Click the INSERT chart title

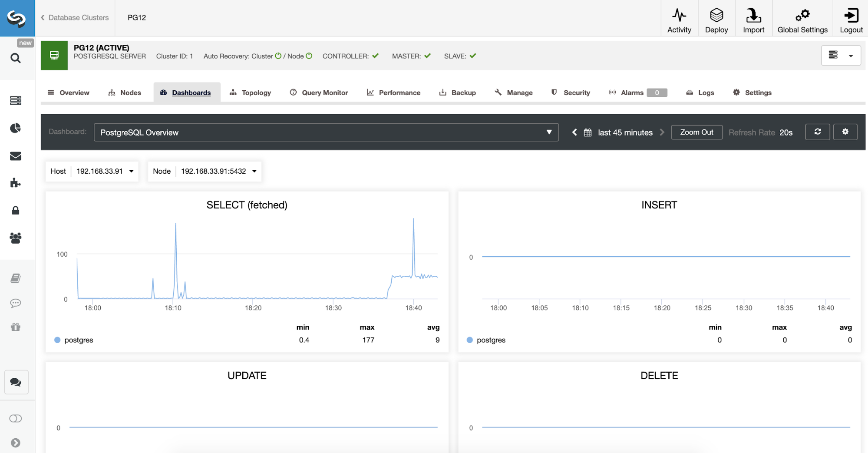coord(659,205)
